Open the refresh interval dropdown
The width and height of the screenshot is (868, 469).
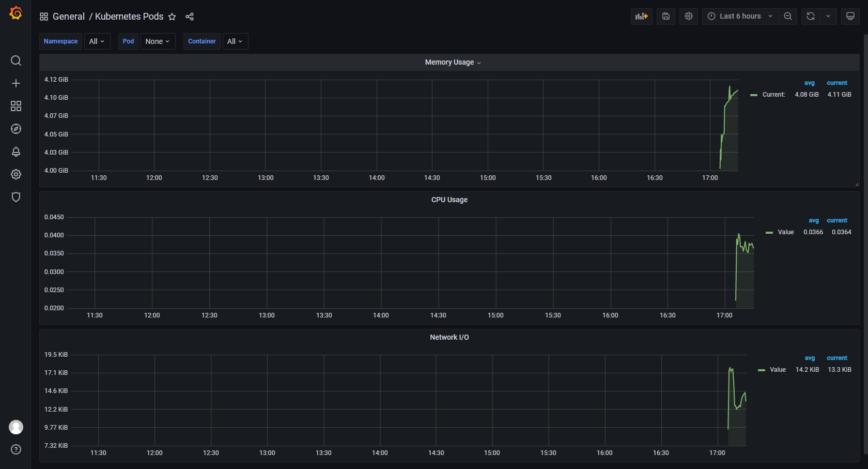point(828,16)
